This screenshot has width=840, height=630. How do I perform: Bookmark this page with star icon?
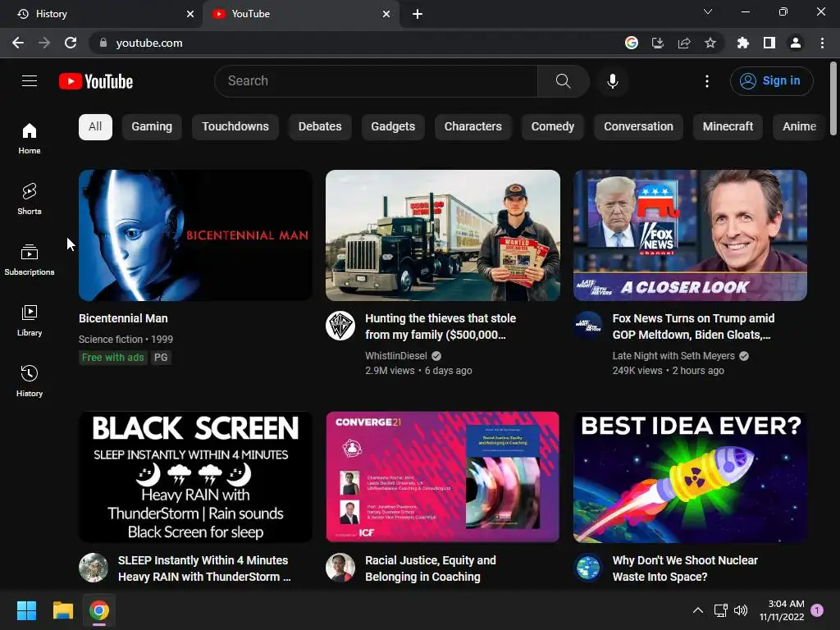pos(710,43)
